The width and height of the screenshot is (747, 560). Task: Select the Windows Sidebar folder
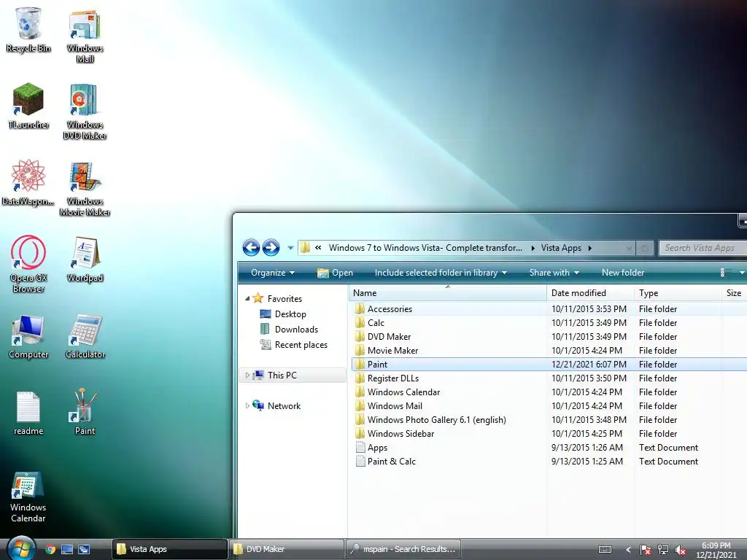(x=549, y=434)
